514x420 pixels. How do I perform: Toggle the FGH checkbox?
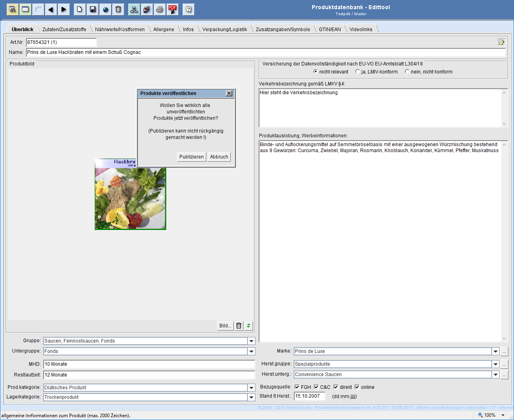click(297, 387)
